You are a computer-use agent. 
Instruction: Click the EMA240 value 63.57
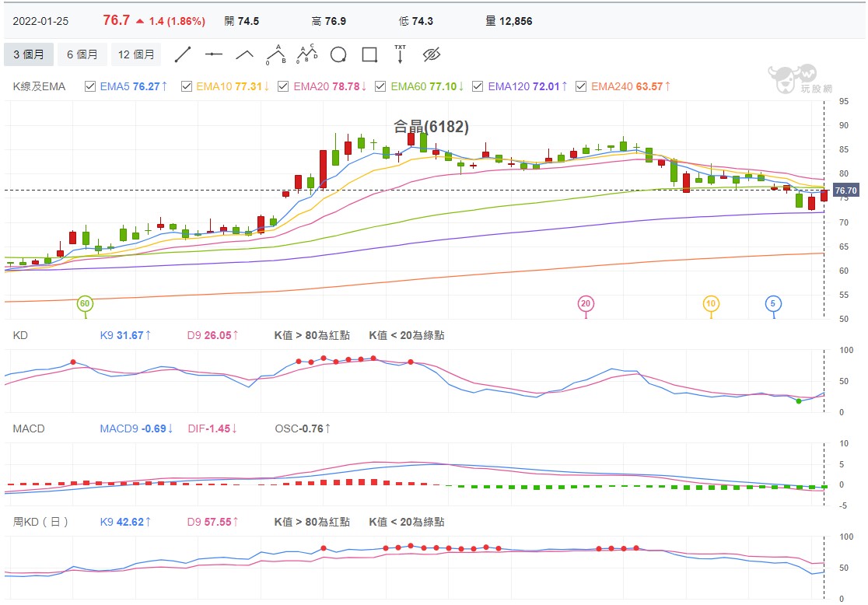[649, 86]
